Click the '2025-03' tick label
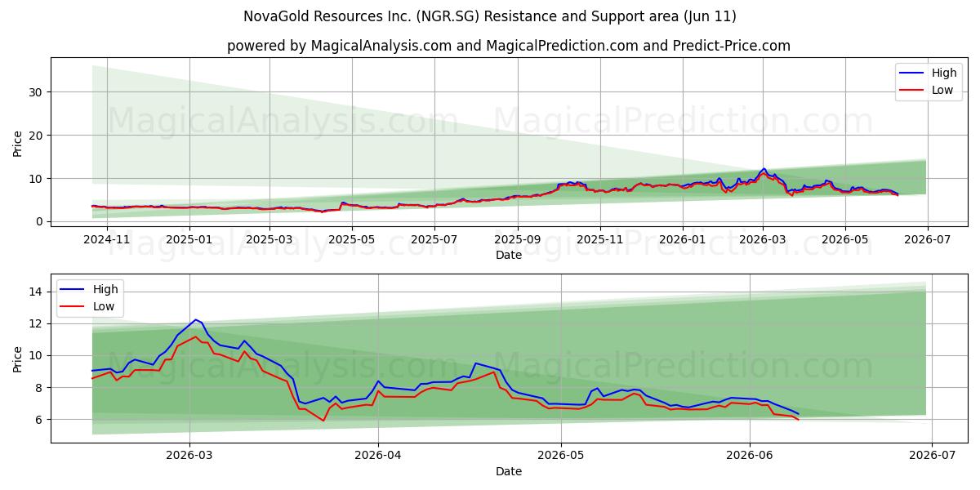The width and height of the screenshot is (980, 490). click(x=269, y=239)
